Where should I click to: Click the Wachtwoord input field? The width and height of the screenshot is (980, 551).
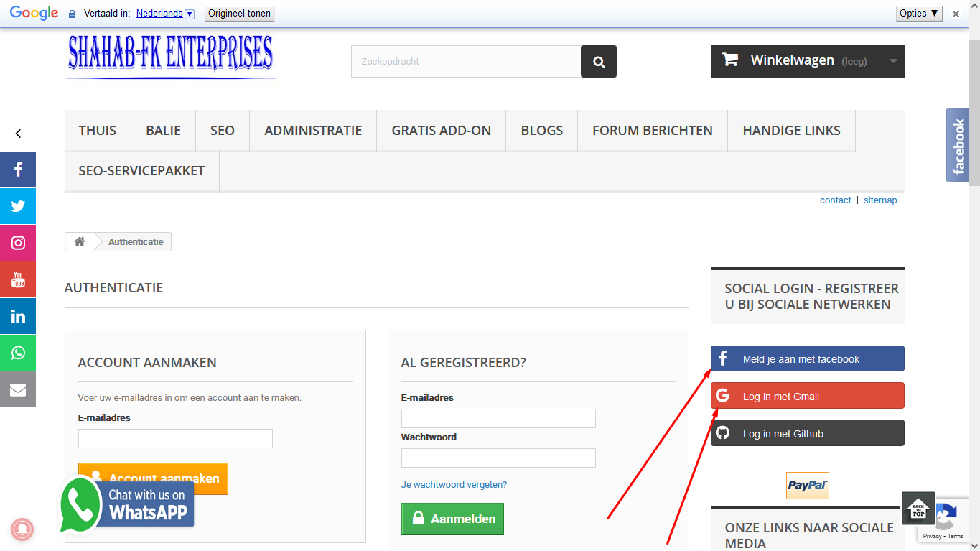coord(498,458)
